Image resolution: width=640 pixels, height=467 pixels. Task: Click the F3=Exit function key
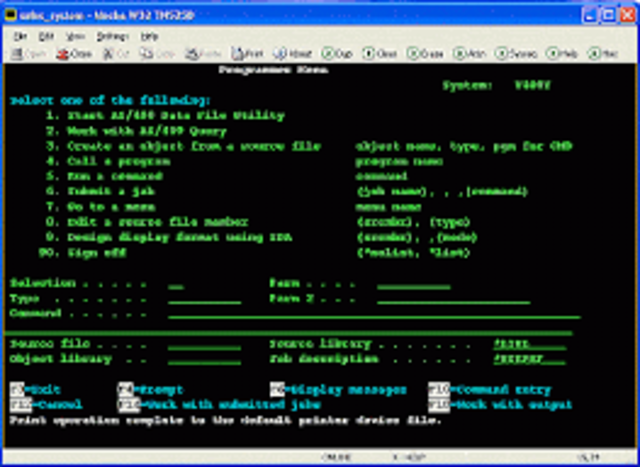click(35, 390)
